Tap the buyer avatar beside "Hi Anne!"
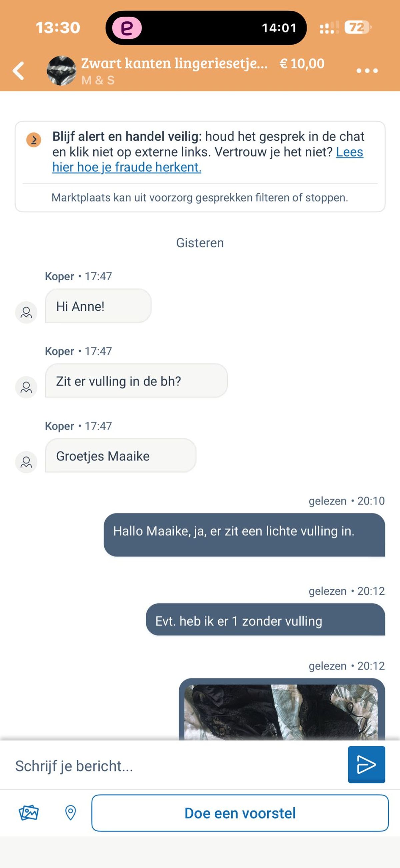This screenshot has width=400, height=868. tap(26, 312)
